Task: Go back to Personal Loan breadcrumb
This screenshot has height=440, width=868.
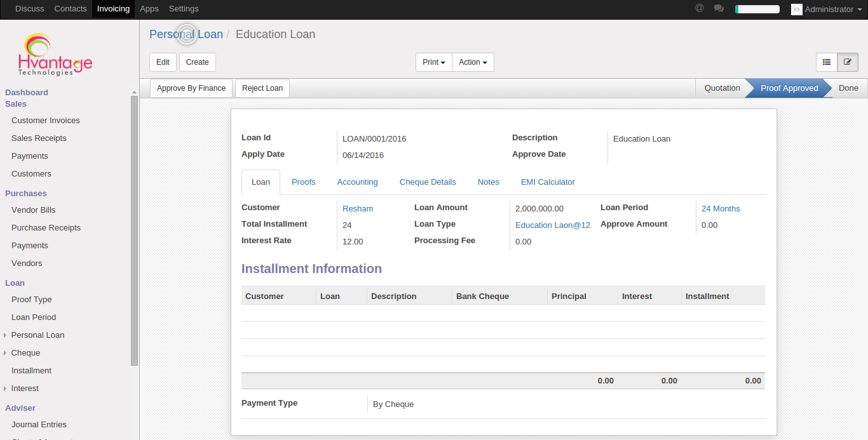Action: point(186,34)
